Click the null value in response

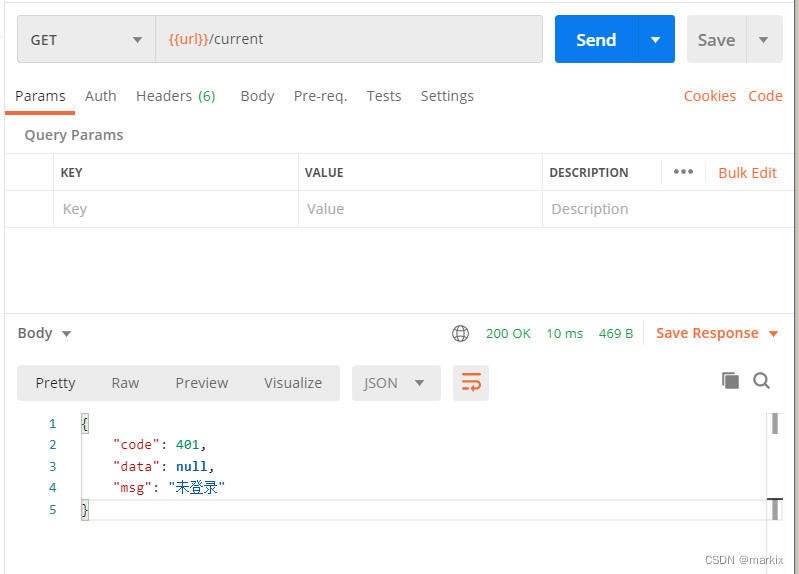[192, 466]
